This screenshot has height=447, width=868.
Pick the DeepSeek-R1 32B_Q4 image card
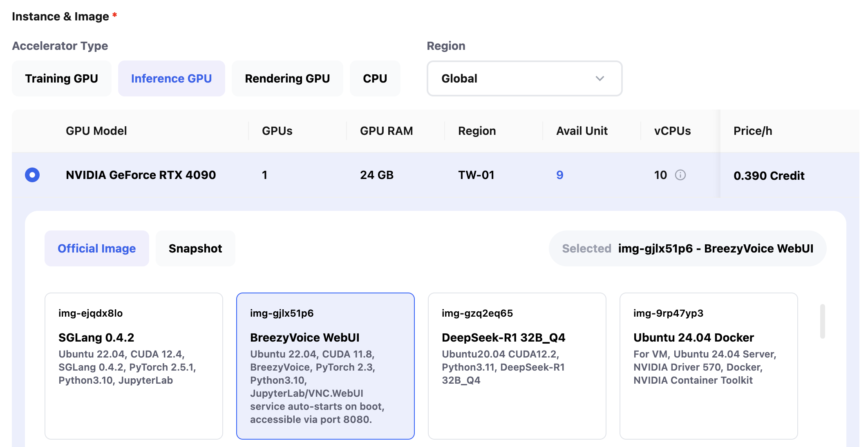tap(517, 366)
